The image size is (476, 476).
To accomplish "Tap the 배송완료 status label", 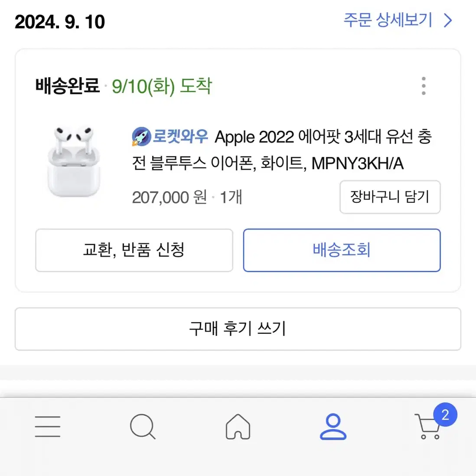I will [67, 85].
